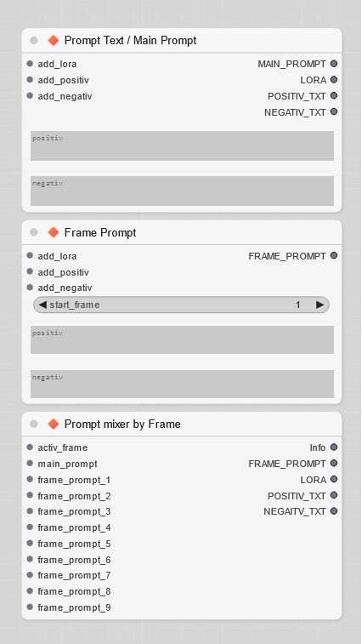This screenshot has width=362, height=644.
Task: Click orange diamond icon on Prompt mixer node
Action: [x=54, y=424]
